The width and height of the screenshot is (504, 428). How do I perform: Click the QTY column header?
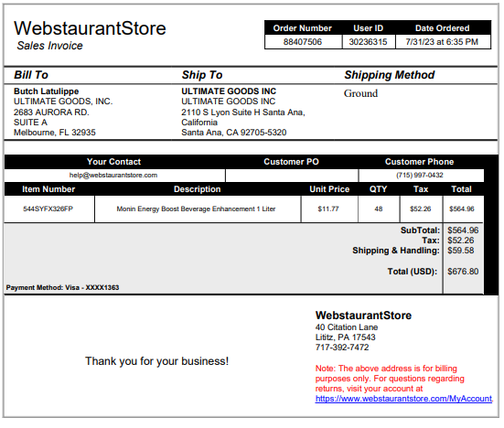pyautogui.click(x=379, y=189)
